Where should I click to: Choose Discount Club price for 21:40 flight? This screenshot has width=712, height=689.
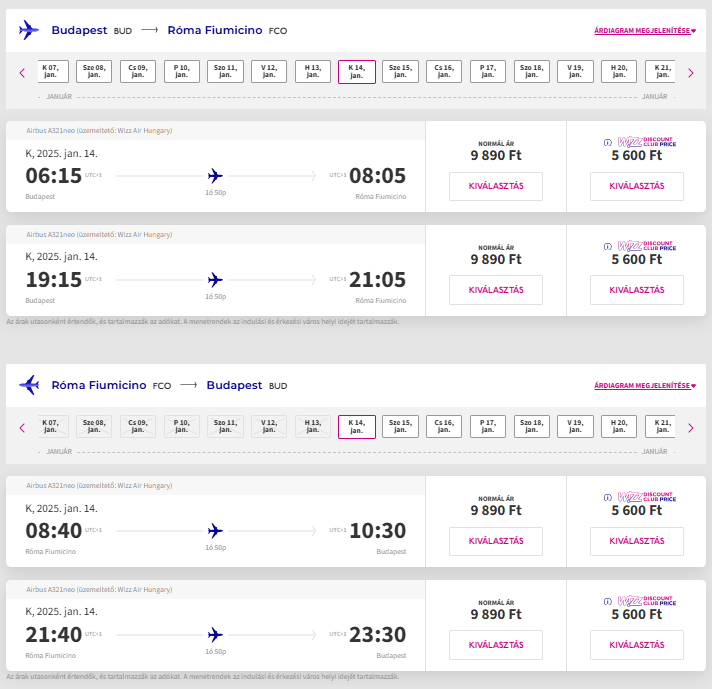tap(637, 645)
